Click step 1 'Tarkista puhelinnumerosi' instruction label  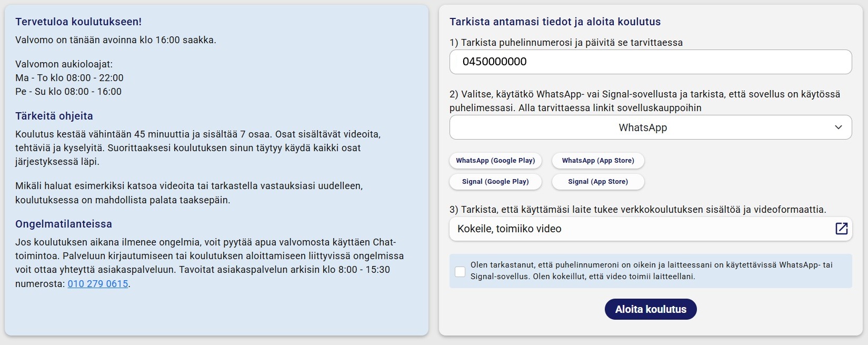tap(566, 43)
